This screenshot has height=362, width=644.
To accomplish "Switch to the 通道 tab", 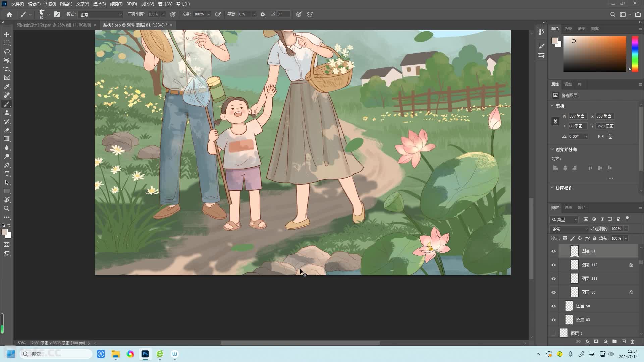I will tap(568, 207).
